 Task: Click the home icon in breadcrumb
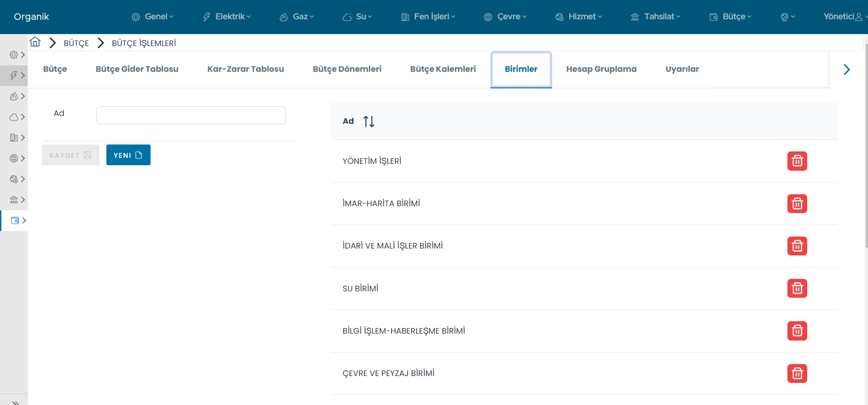point(35,42)
